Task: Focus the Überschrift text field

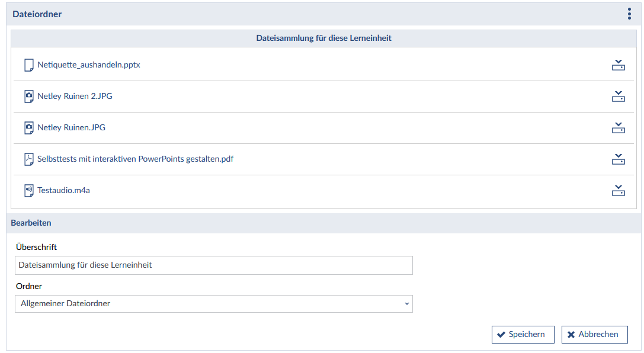Action: point(213,265)
